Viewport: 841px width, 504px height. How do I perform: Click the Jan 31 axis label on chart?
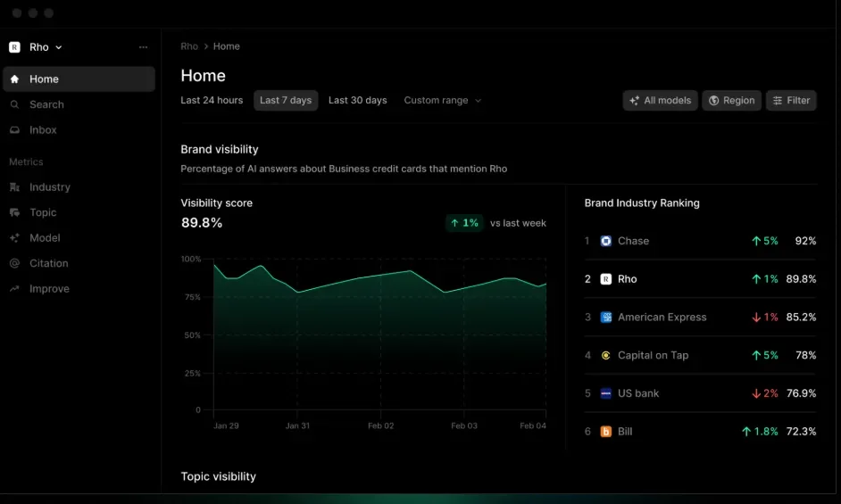(297, 426)
